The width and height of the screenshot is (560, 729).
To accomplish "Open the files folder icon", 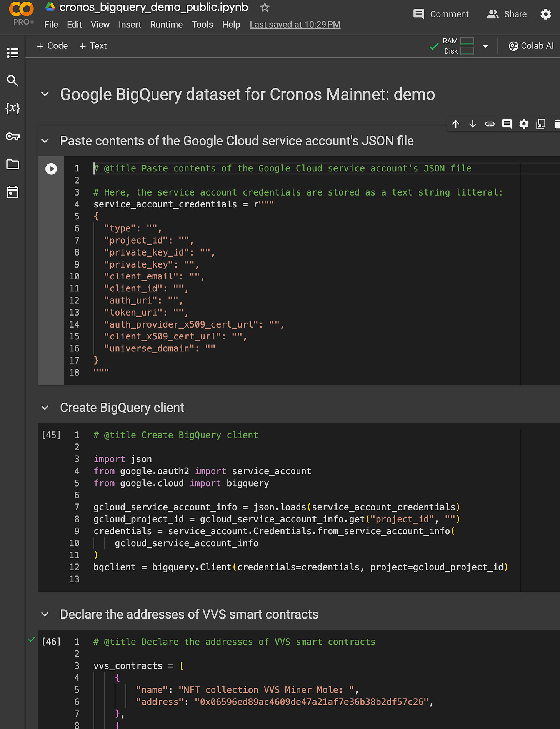I will 13,164.
